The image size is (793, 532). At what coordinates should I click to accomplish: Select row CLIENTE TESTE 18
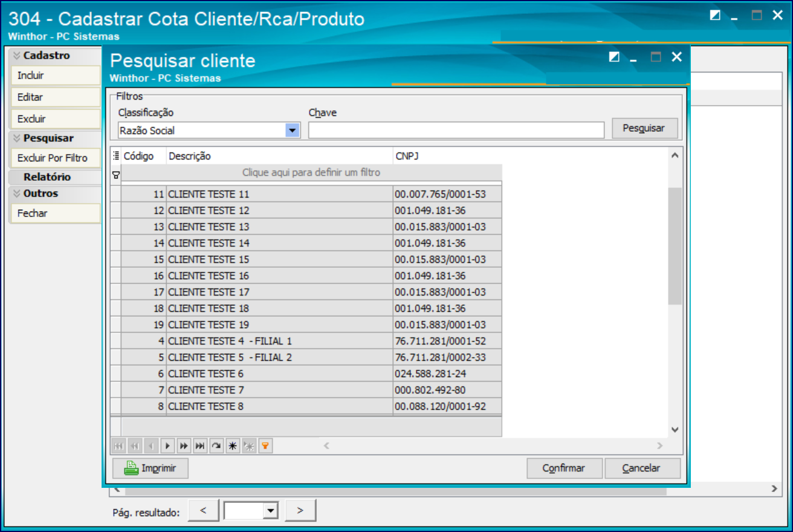coord(306,308)
